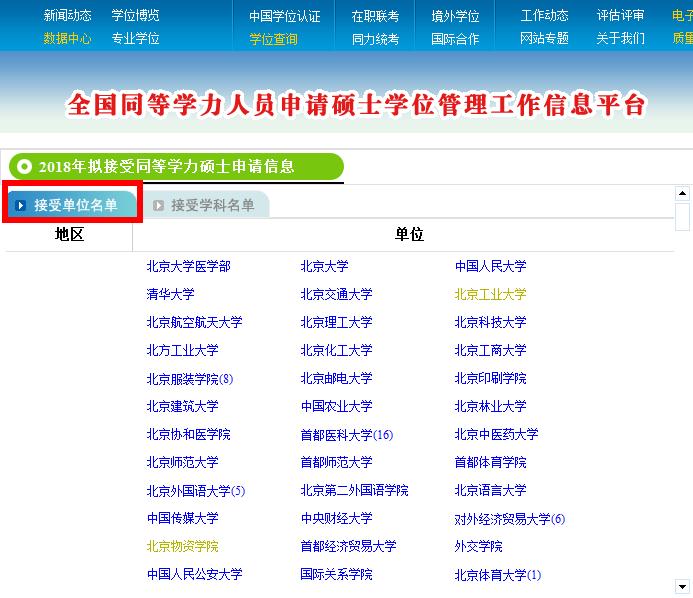Screen dimensions: 693x598
Task: Click the scrollbar up arrow
Action: (x=682, y=193)
